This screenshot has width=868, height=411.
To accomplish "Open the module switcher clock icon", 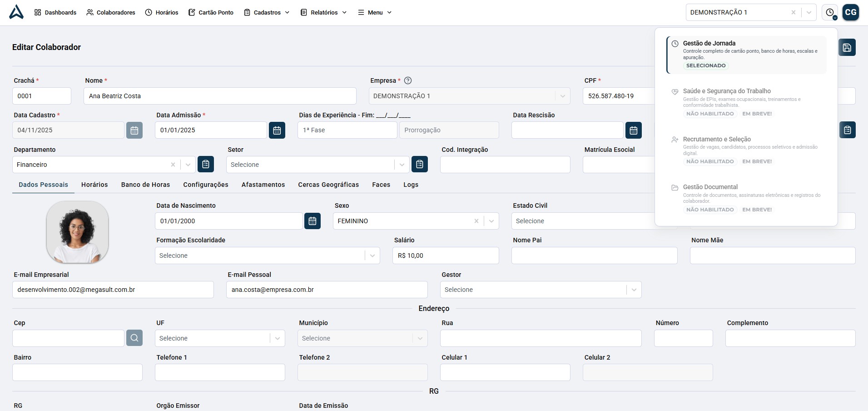I will pyautogui.click(x=830, y=12).
